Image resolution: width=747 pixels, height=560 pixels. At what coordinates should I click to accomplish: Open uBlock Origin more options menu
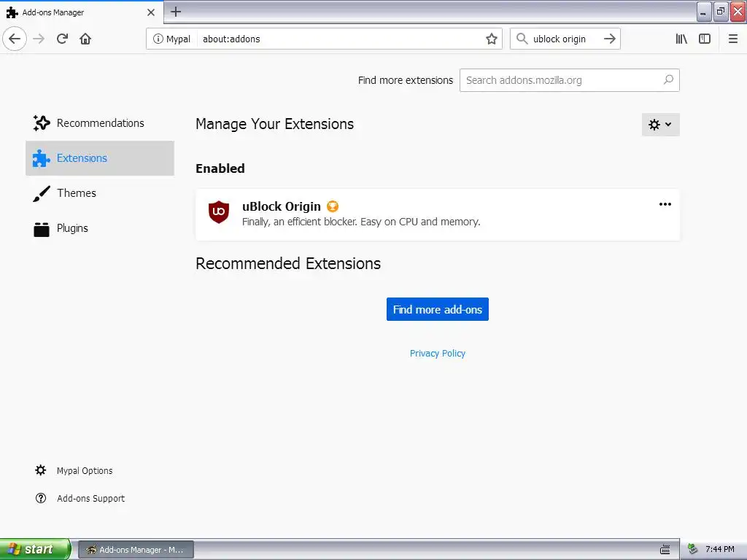coord(665,204)
